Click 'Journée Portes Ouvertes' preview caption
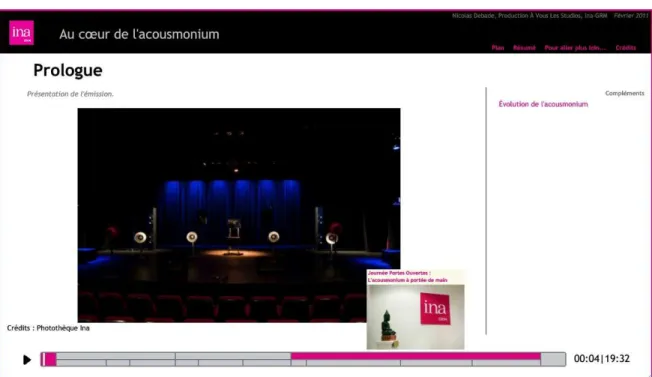This screenshot has height=377, width=652. tap(408, 276)
